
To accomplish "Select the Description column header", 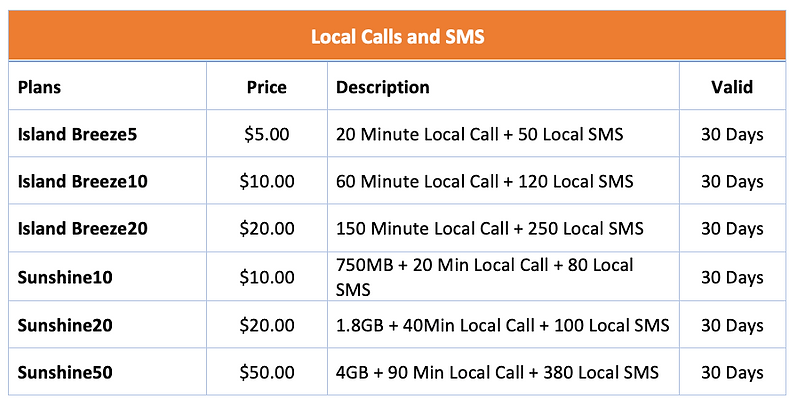I will (x=383, y=87).
